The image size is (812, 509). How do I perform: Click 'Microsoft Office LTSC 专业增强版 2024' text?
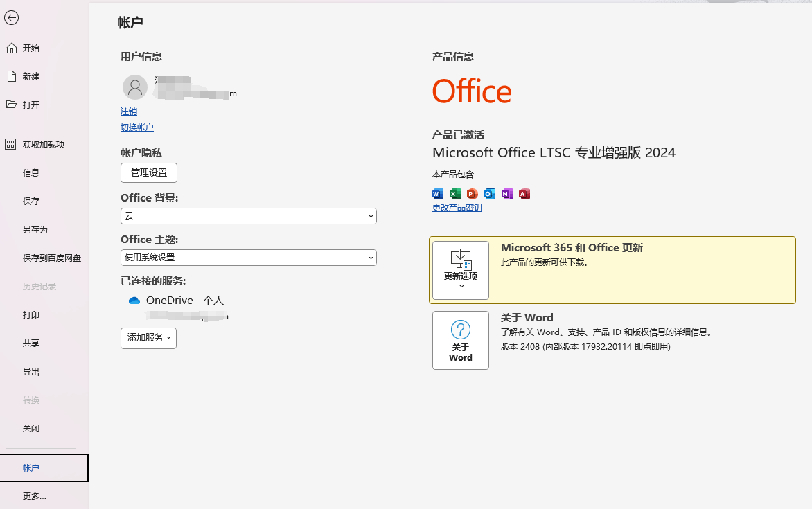554,153
